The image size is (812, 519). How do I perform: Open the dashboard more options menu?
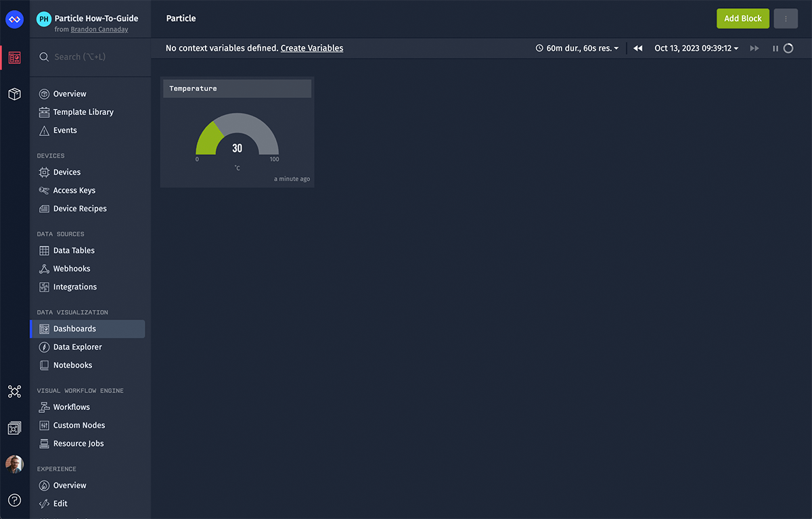[x=786, y=19]
